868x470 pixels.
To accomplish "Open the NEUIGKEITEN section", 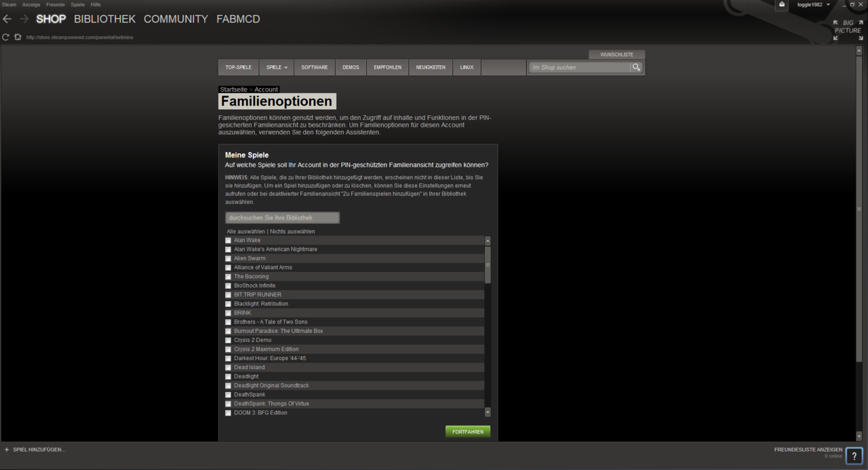I will pyautogui.click(x=431, y=67).
